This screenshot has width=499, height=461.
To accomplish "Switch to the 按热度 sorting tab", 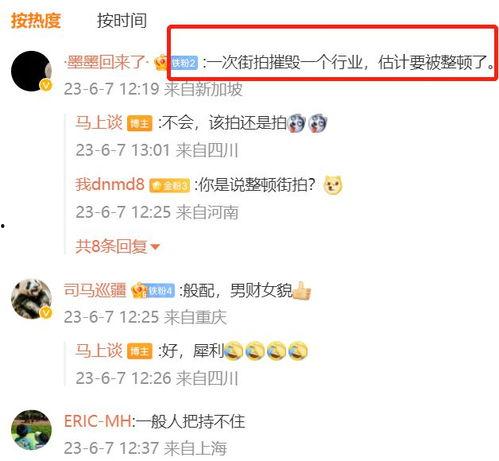I will click(36, 21).
